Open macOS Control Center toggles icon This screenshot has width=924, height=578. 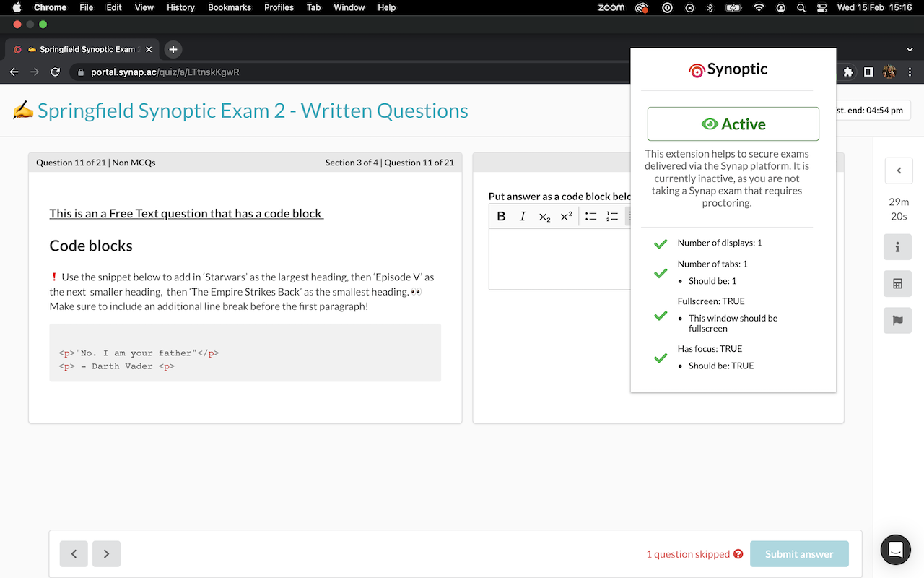(x=821, y=7)
